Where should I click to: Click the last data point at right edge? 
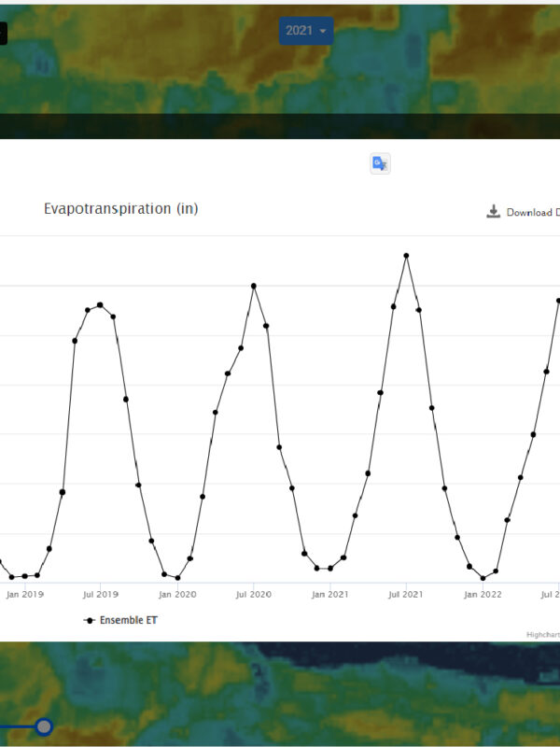point(558,301)
